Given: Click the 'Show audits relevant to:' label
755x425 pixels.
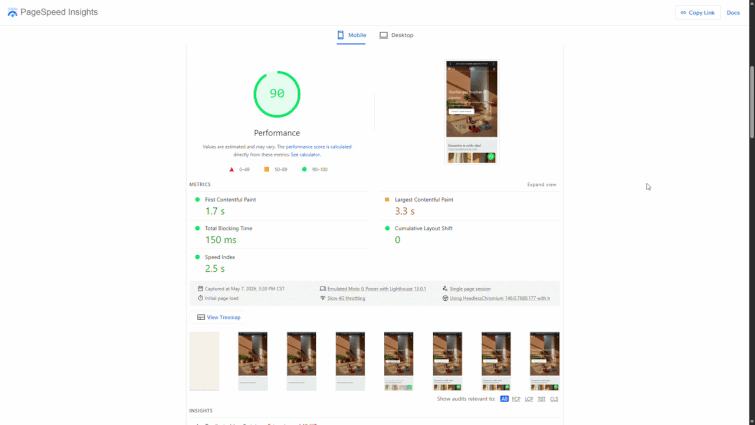Looking at the screenshot, I should point(466,399).
